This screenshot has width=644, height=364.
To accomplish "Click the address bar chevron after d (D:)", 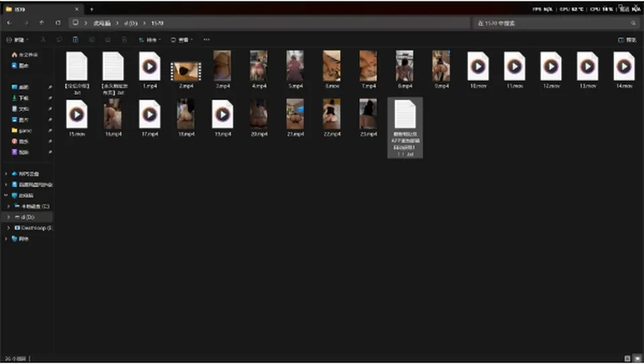I will [x=145, y=24].
